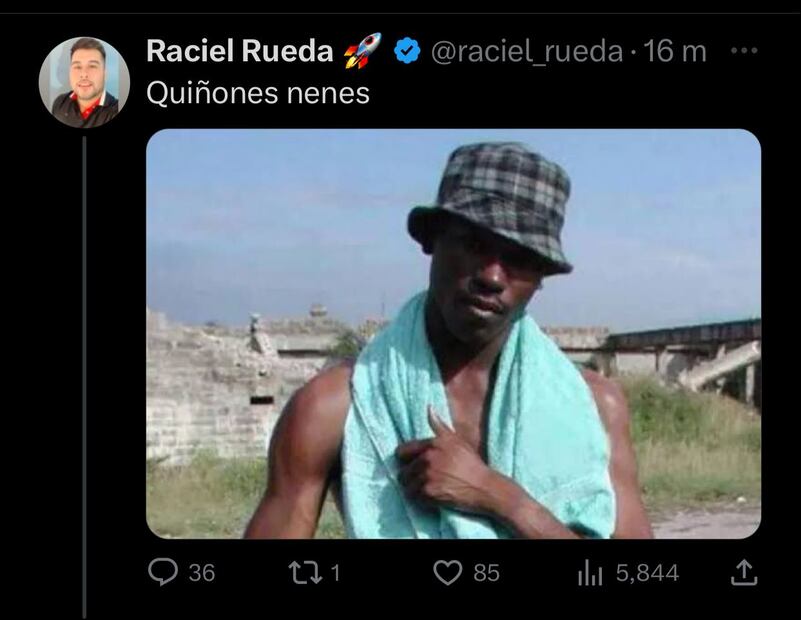801x620 pixels.
Task: Like the post with the heart icon
Action: pyautogui.click(x=447, y=573)
